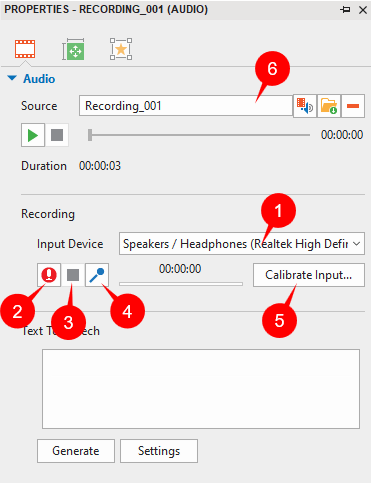Stop the audio recording
The image size is (371, 483).
coord(73,275)
